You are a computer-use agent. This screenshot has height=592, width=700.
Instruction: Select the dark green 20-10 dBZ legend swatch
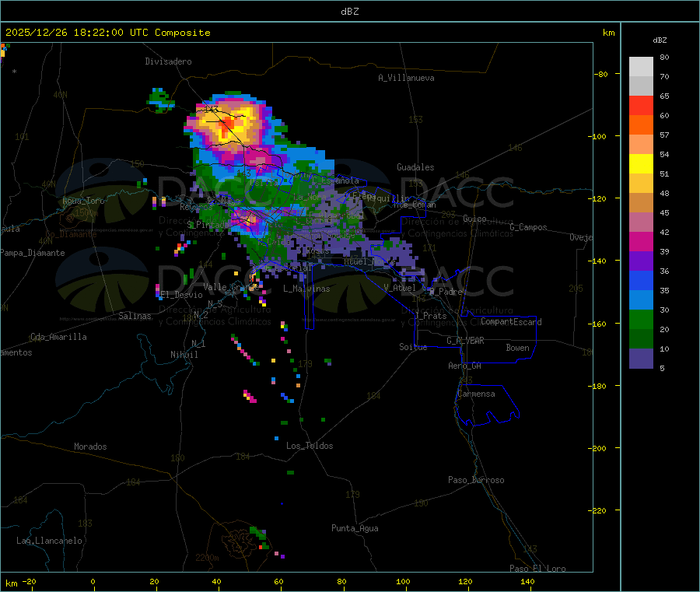[641, 339]
